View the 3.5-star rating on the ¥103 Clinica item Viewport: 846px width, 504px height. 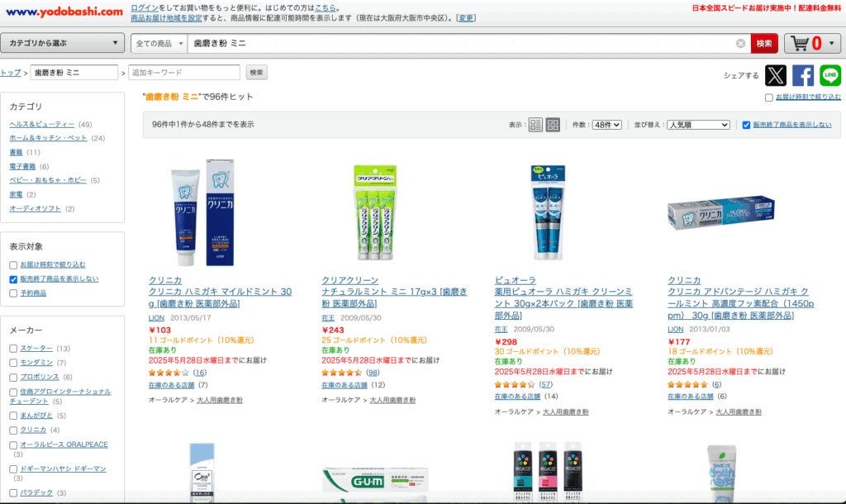(169, 373)
